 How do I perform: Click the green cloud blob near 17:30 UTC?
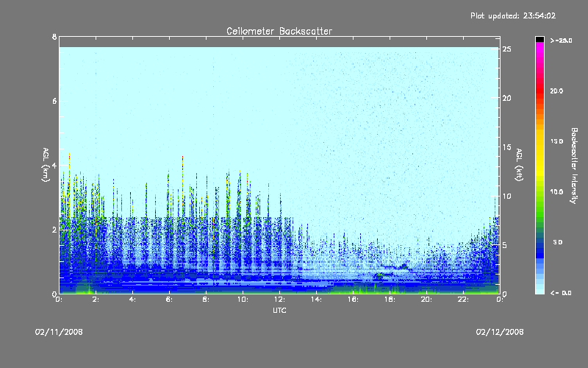pos(379,275)
